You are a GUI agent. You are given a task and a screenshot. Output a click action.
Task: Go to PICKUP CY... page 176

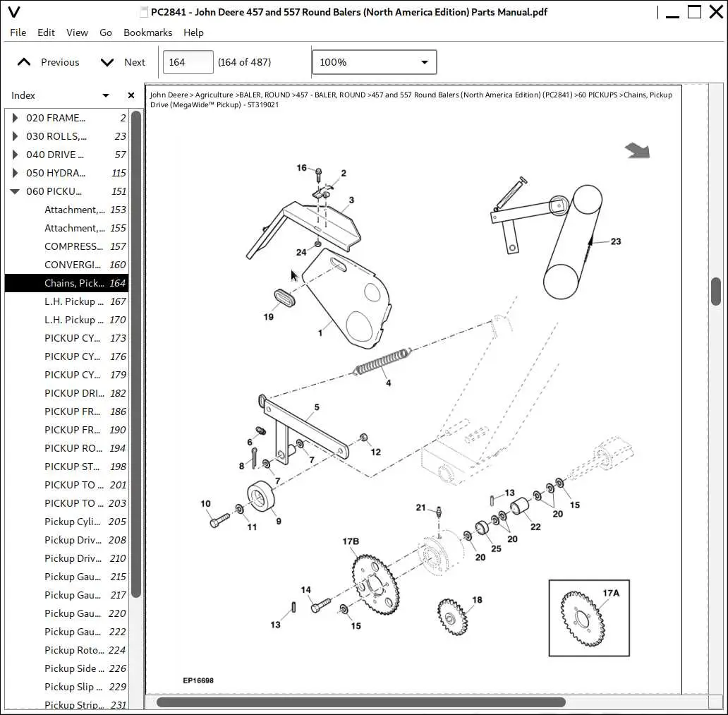tap(66, 356)
